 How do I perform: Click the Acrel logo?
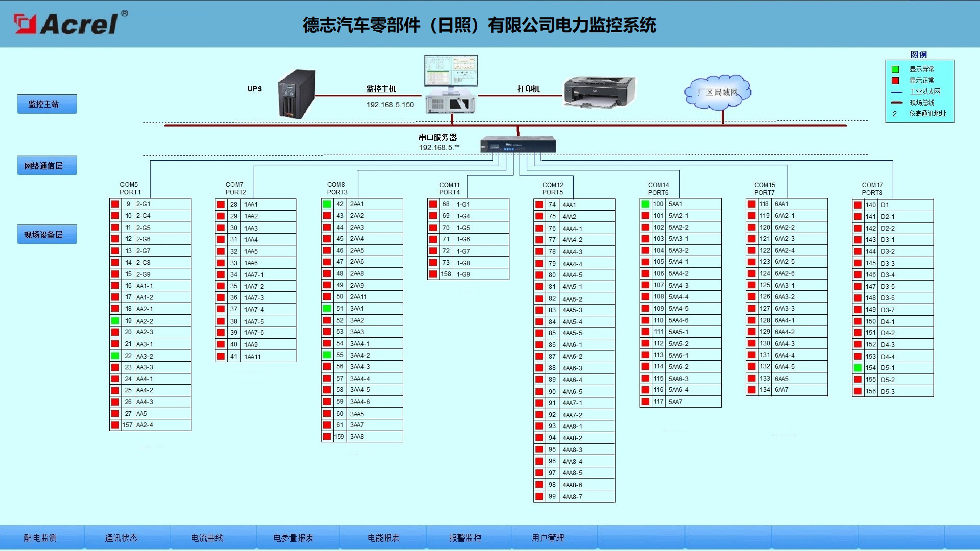(70, 23)
